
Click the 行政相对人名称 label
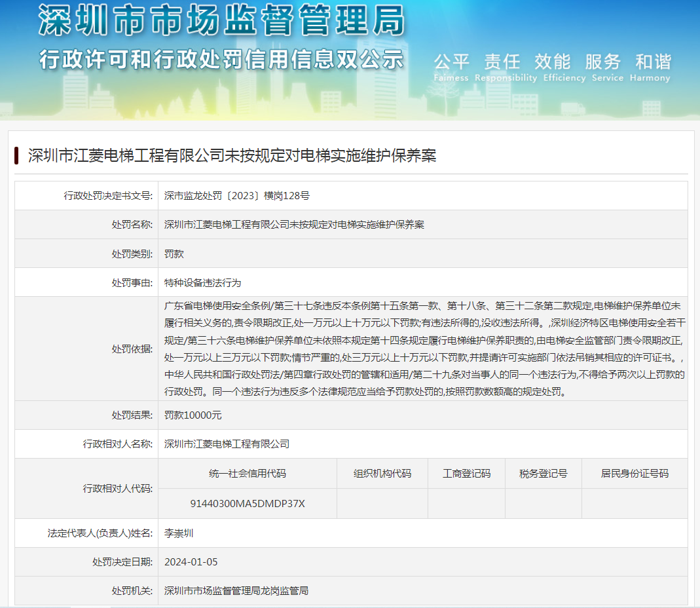pos(118,444)
